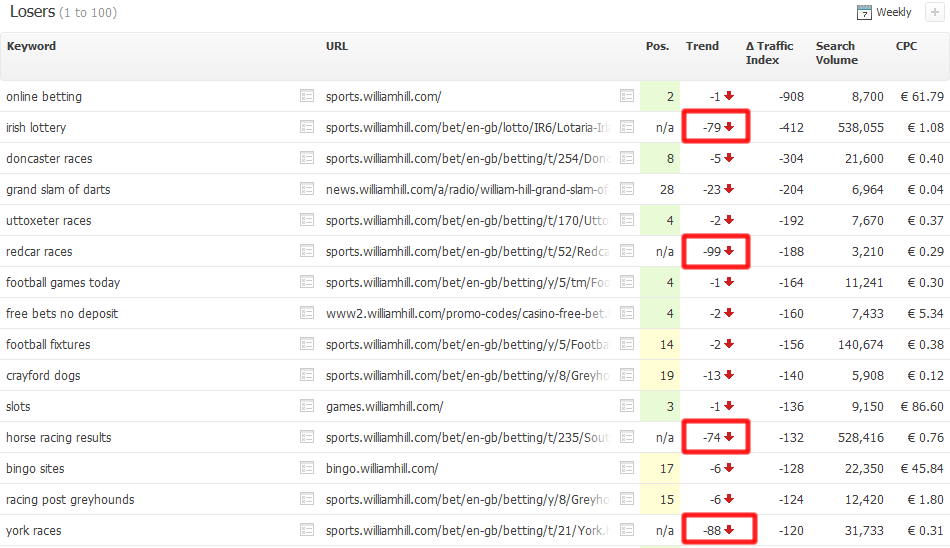Open the Weekly calendar selector
The width and height of the screenshot is (950, 548).
(x=884, y=12)
